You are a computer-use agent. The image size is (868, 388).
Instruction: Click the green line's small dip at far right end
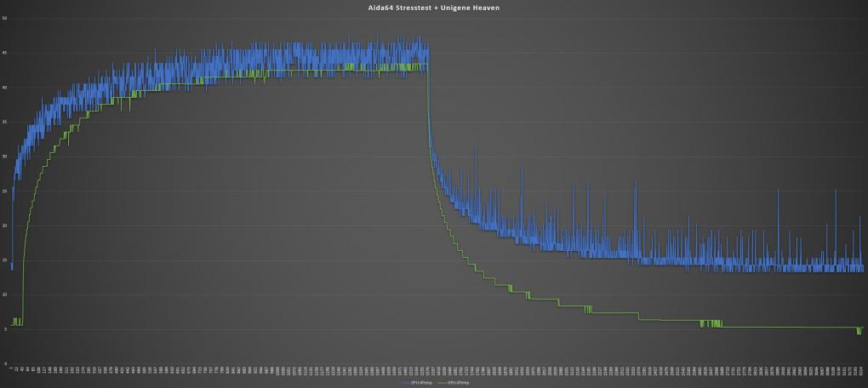(x=859, y=331)
